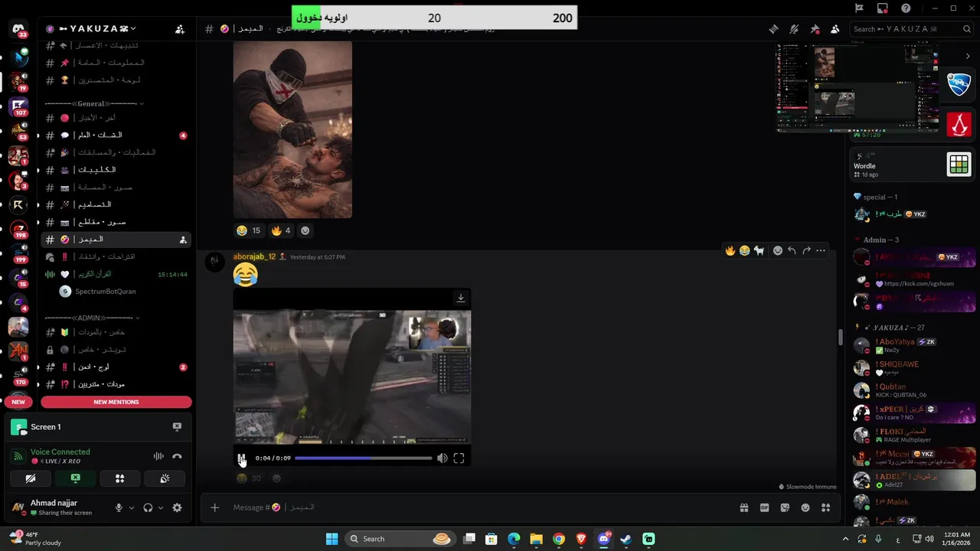Image resolution: width=980 pixels, height=551 pixels.
Task: Open the selected channel's create invite icon
Action: (x=183, y=240)
